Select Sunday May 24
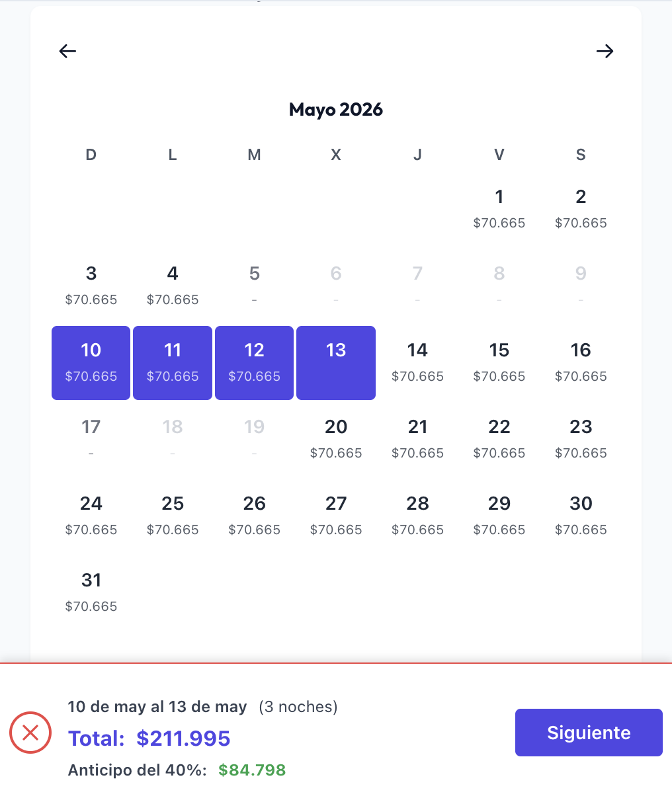 pyautogui.click(x=91, y=516)
